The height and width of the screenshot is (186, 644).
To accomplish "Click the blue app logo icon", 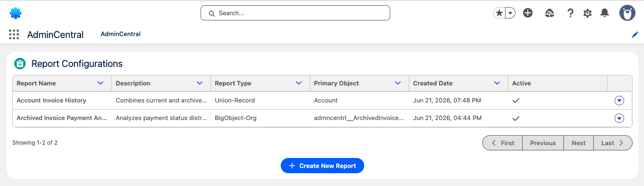I will 16,13.
